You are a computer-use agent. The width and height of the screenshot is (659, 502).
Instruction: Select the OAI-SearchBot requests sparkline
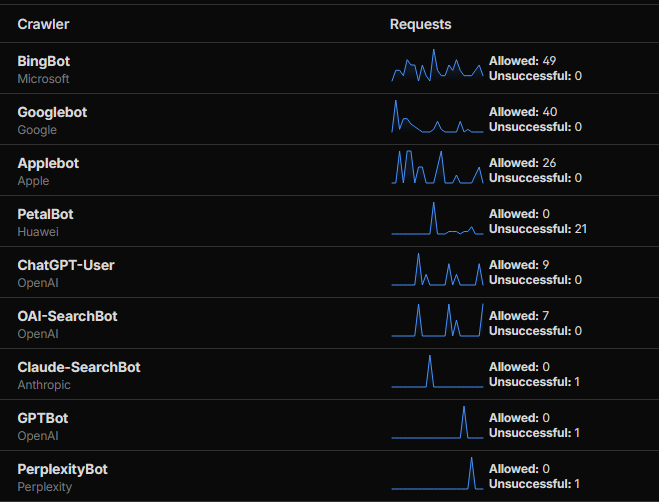[437, 322]
